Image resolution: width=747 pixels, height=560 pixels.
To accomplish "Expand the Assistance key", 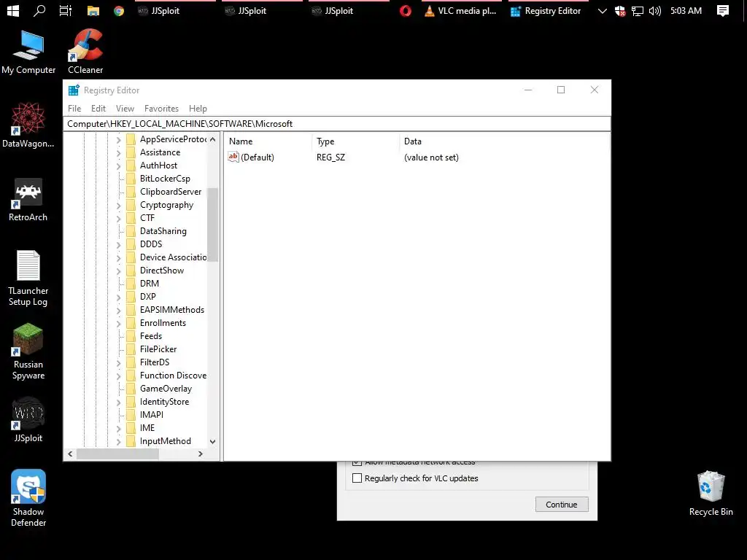I will coord(119,153).
